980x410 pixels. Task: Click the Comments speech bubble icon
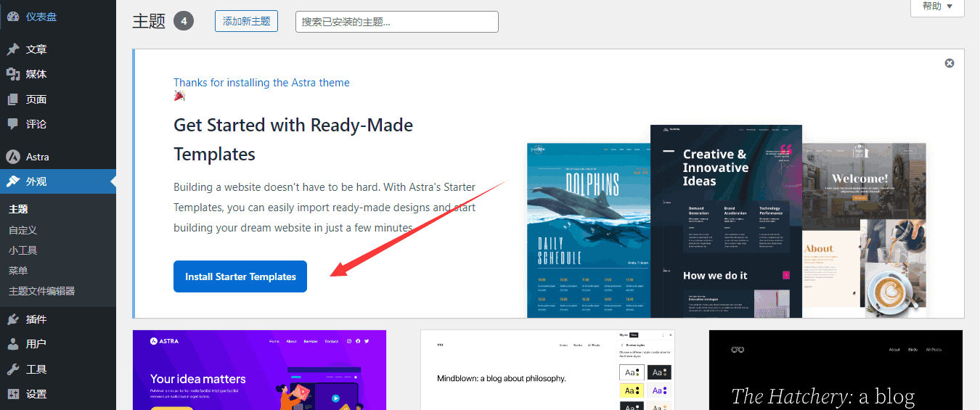coord(13,124)
